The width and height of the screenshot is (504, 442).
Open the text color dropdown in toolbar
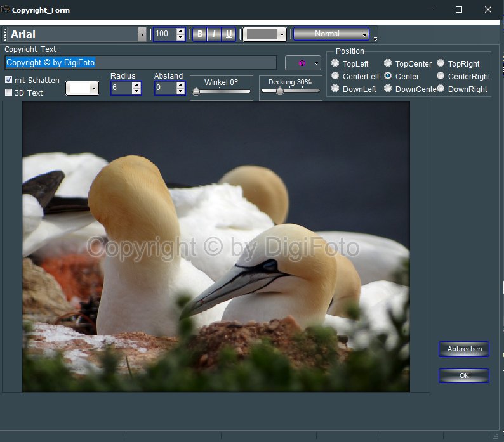coord(282,34)
